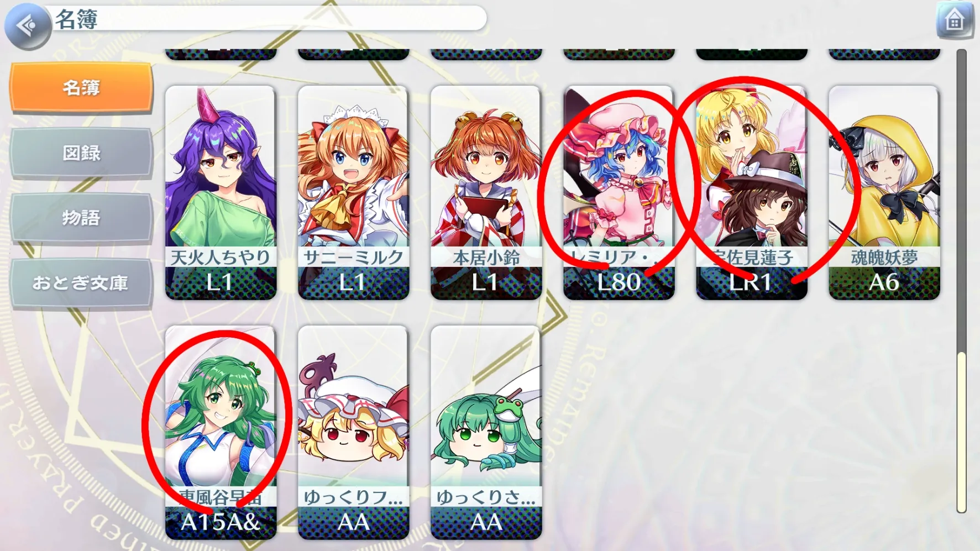
Task: Select the 名簿 tab in the sidebar
Action: click(81, 87)
